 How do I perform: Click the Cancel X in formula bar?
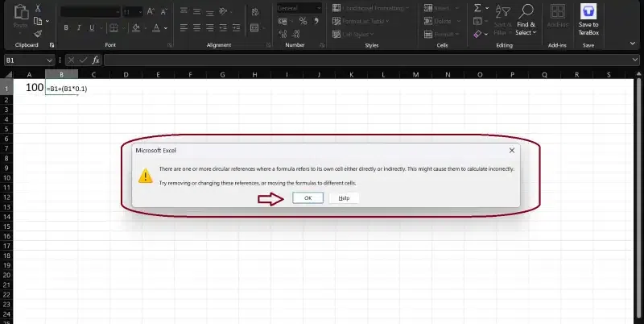[x=71, y=60]
